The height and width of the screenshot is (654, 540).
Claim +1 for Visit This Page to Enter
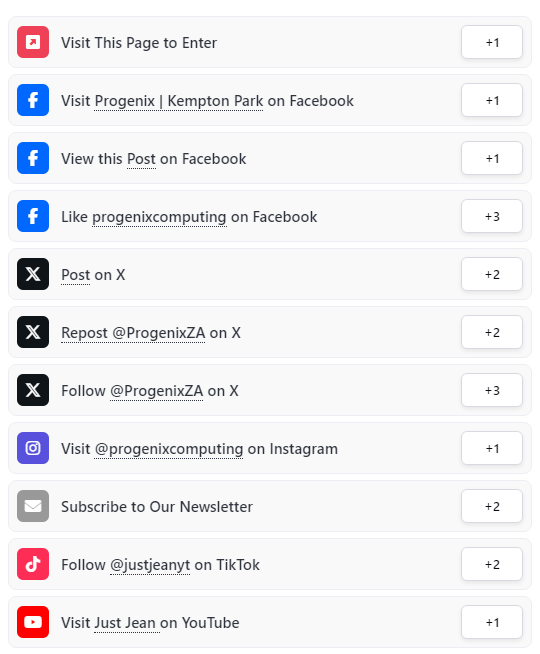(492, 42)
